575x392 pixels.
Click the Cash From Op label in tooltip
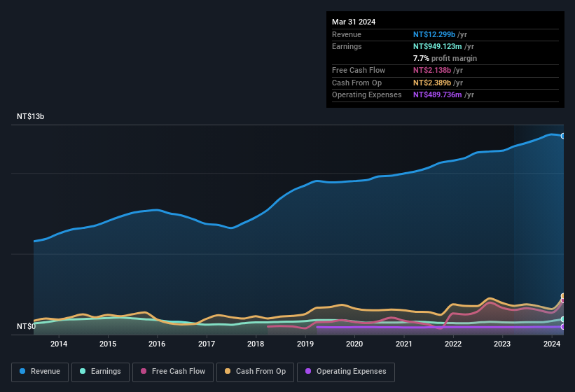pos(356,83)
